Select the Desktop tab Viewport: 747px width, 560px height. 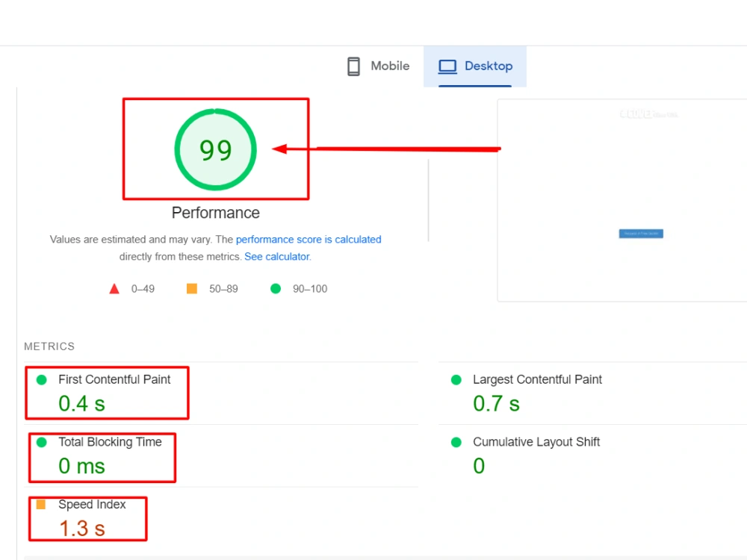coord(475,66)
